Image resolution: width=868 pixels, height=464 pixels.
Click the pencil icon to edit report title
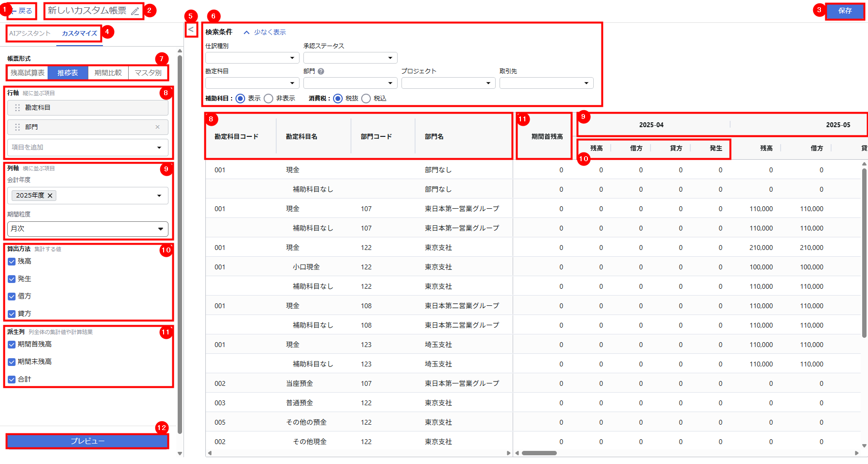pyautogui.click(x=135, y=11)
